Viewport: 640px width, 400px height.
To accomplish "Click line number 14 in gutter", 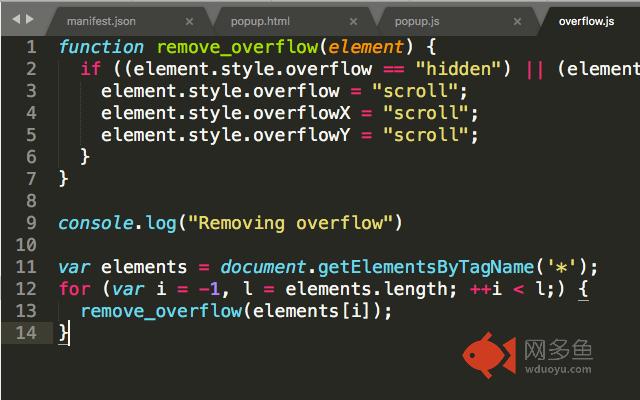I will point(26,333).
